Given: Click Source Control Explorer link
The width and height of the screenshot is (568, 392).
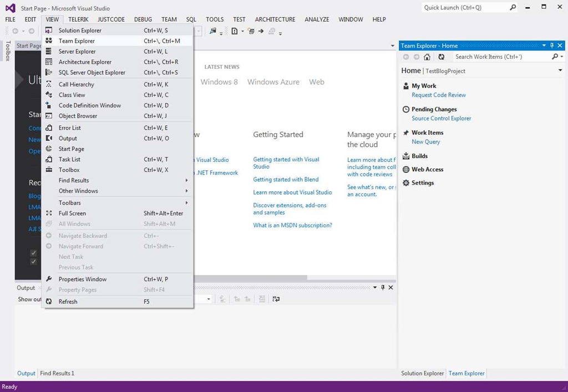Looking at the screenshot, I should pyautogui.click(x=441, y=118).
